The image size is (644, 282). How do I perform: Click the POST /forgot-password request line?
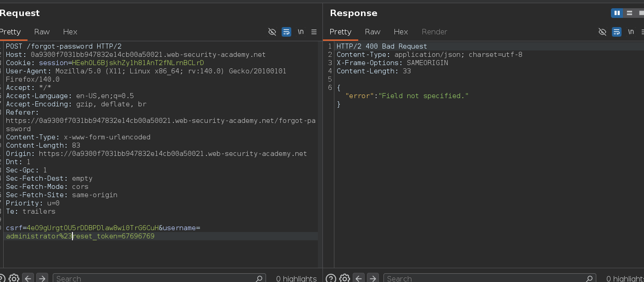64,46
